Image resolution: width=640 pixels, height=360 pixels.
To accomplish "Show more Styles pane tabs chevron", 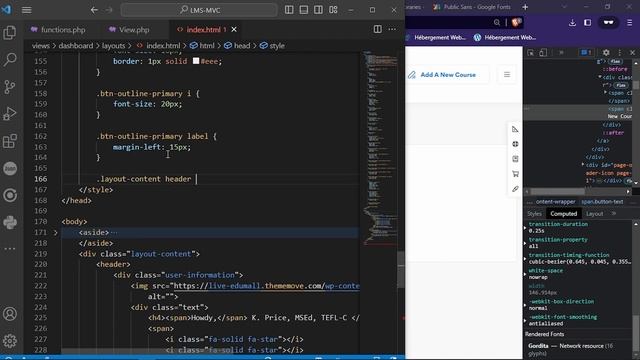I will click(x=613, y=213).
